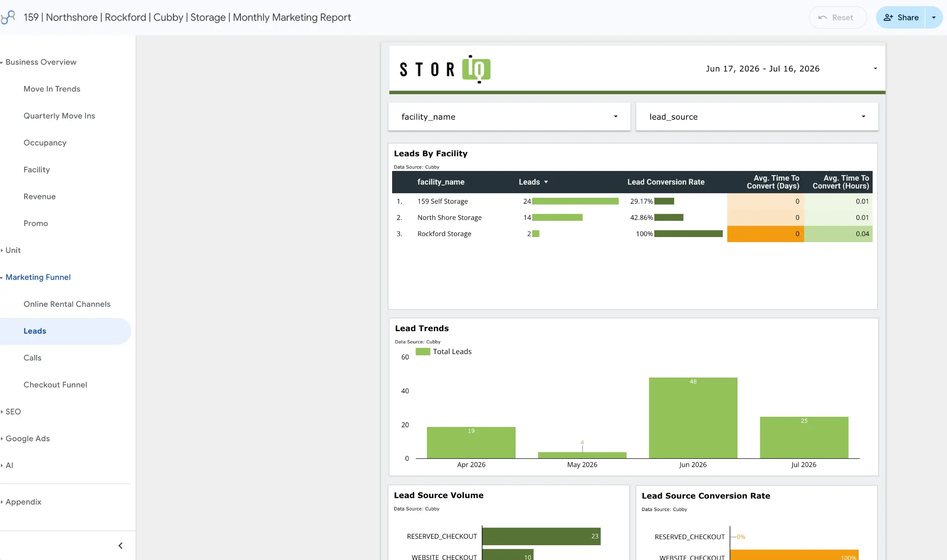The image size is (947, 560).
Task: Click the Jun 2026 bar in Lead Trends
Action: 693,418
